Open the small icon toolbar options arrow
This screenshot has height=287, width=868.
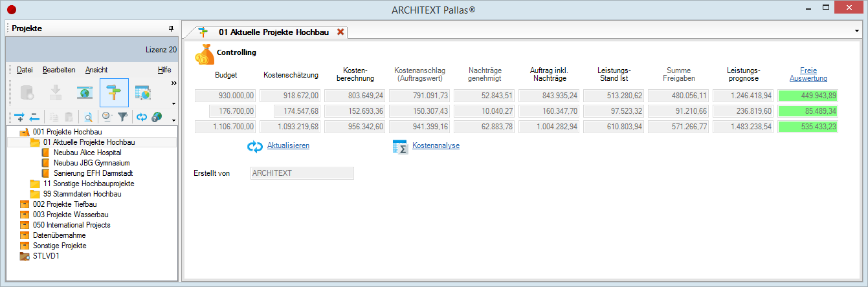click(x=173, y=120)
